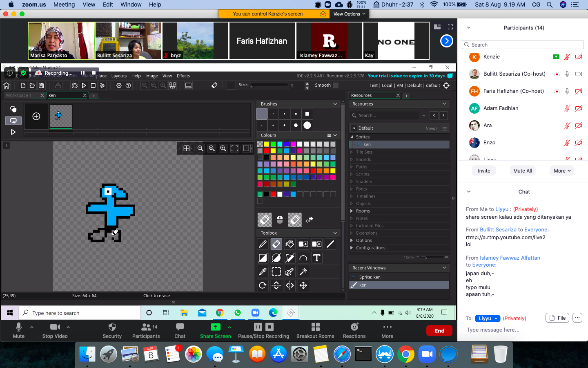588x368 pixels.
Task: Toggle Bullitt Sesariza's microphone icon
Action: 567,74
